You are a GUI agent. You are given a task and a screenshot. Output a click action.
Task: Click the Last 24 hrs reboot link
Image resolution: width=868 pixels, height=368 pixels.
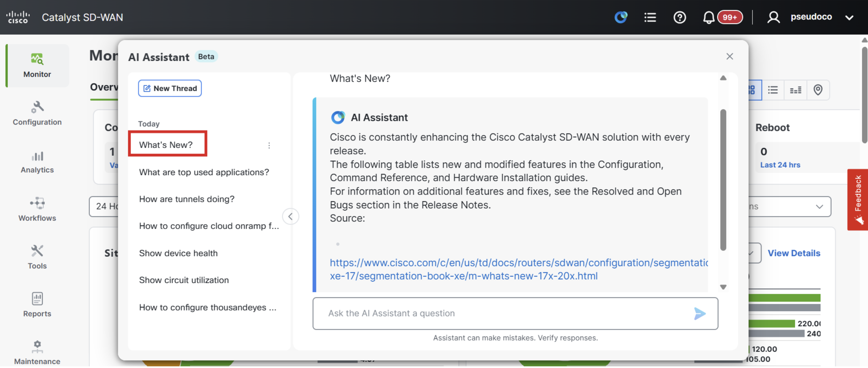click(x=780, y=165)
